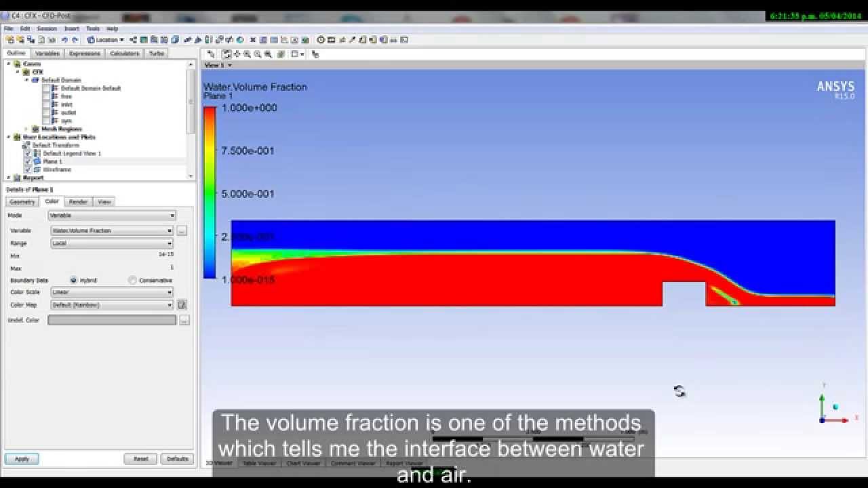Open the Range dropdown
Viewport: 868px width, 488px height.
112,243
